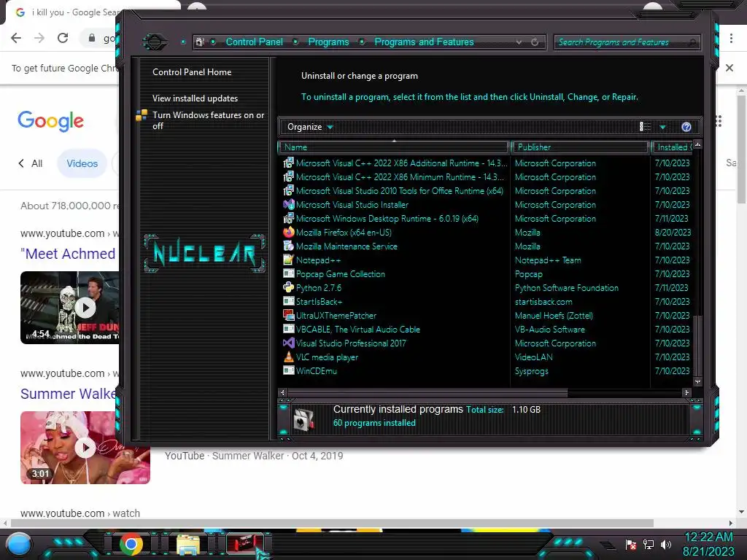
Task: Click the UltraUXThemePatcher program icon
Action: tap(288, 315)
